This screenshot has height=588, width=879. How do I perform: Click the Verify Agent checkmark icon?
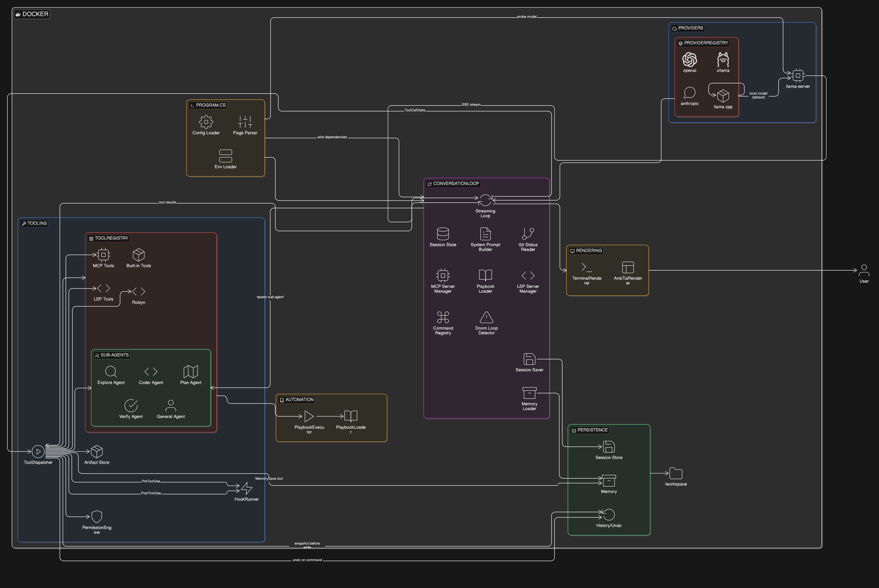click(x=131, y=405)
